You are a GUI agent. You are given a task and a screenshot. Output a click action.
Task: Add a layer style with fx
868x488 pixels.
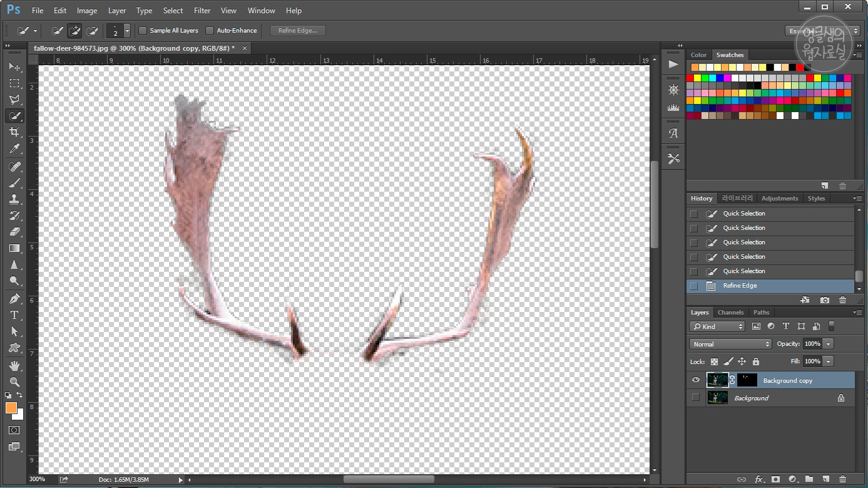[759, 479]
